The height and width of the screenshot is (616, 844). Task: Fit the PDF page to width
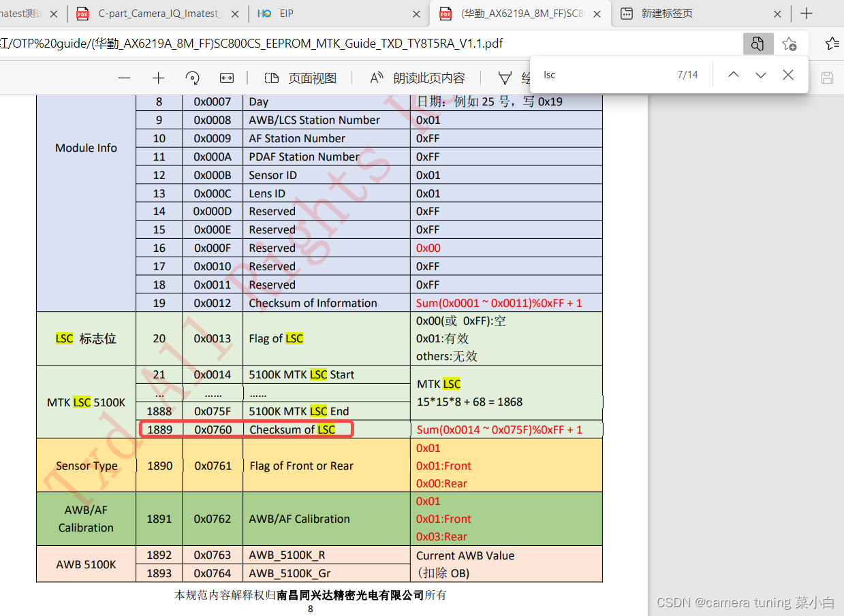[x=226, y=78]
